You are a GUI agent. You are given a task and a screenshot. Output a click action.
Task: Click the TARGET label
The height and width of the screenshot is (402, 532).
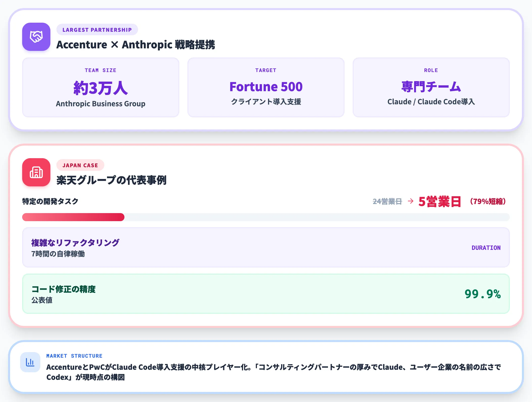point(266,70)
